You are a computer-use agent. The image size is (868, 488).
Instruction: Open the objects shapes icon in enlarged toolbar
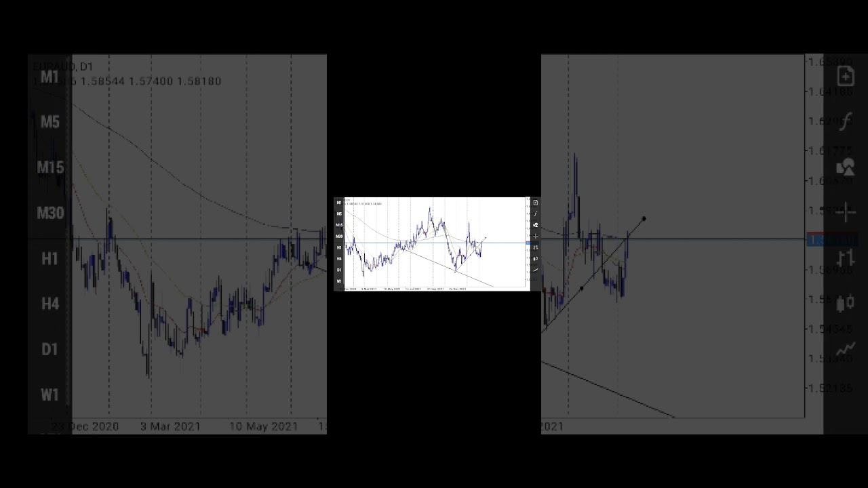tap(845, 167)
